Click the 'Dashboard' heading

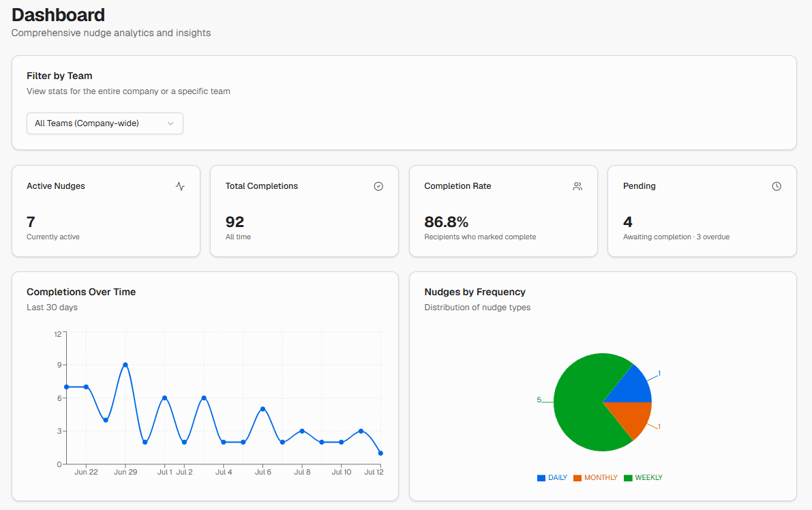point(58,15)
